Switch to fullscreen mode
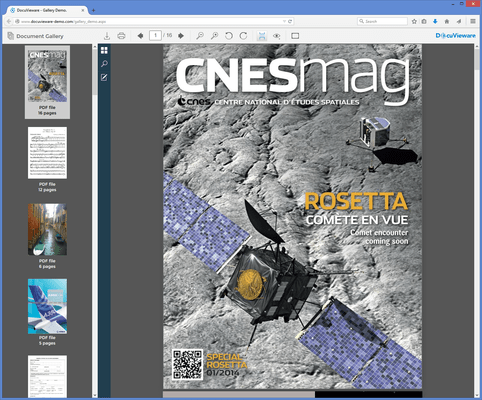The height and width of the screenshot is (400, 482). pyautogui.click(x=295, y=36)
